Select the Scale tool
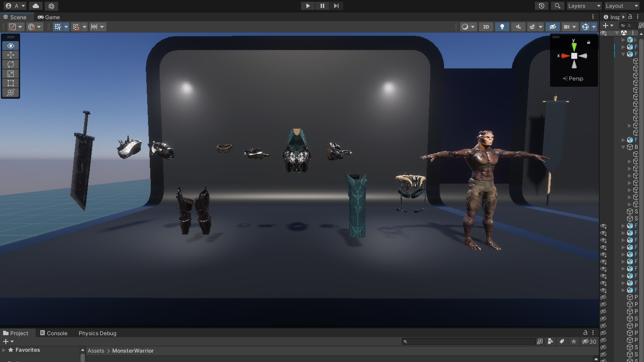 tap(11, 74)
